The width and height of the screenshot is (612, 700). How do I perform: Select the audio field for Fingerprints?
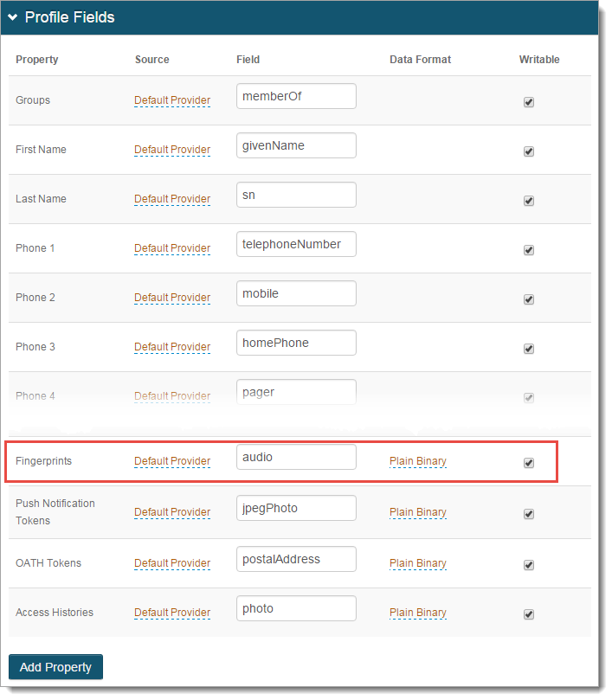(296, 457)
